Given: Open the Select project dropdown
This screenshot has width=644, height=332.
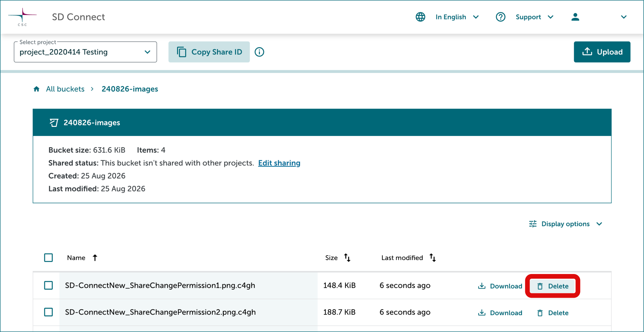Looking at the screenshot, I should tap(85, 52).
